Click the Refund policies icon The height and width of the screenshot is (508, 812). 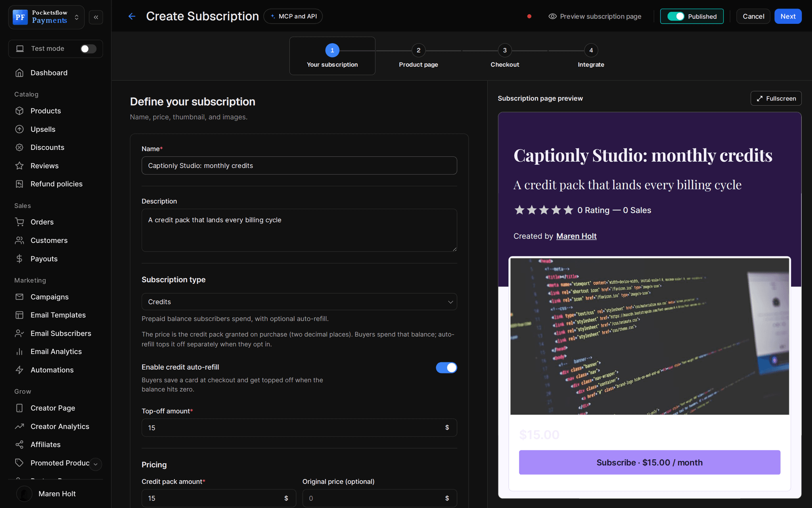[19, 184]
